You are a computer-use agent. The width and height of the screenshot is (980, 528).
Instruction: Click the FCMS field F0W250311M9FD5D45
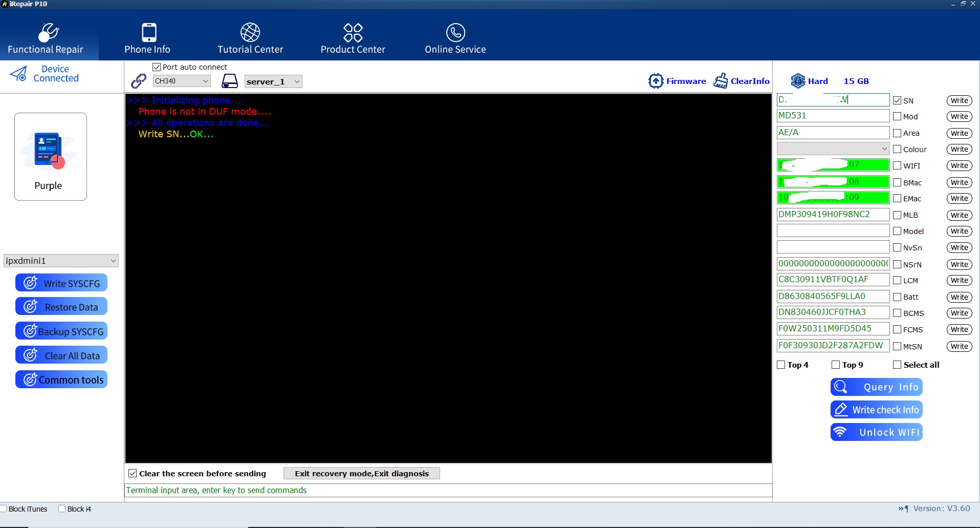833,329
